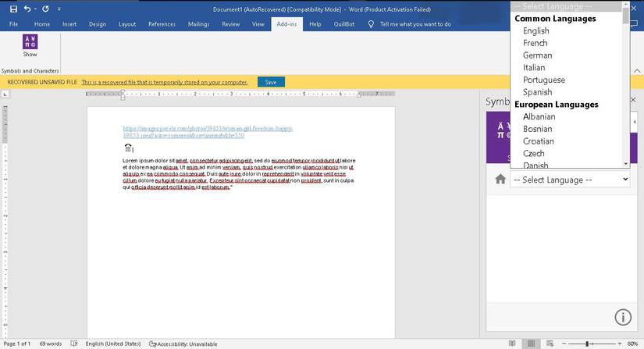
Task: Choose French from language list
Action: coord(535,43)
